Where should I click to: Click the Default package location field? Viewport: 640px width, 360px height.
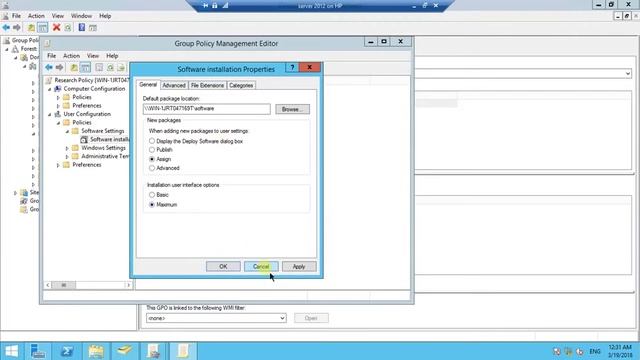(x=207, y=109)
